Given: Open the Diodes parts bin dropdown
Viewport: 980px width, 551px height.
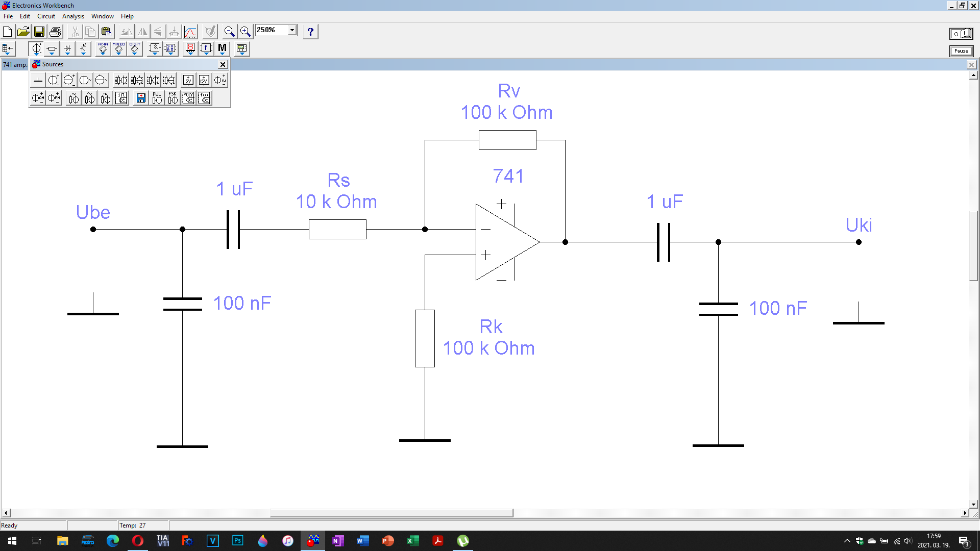Looking at the screenshot, I should click(67, 49).
